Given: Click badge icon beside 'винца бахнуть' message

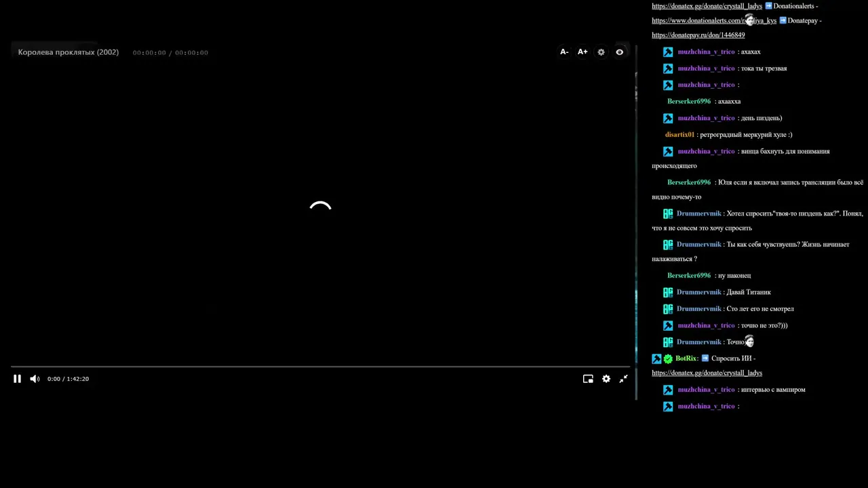Looking at the screenshot, I should click(x=668, y=151).
